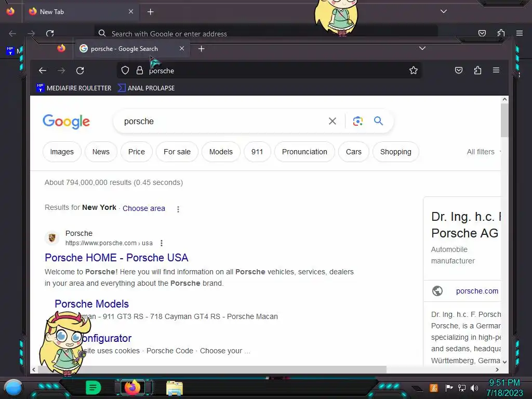
Task: Switch to Shopping results
Action: tap(395, 152)
